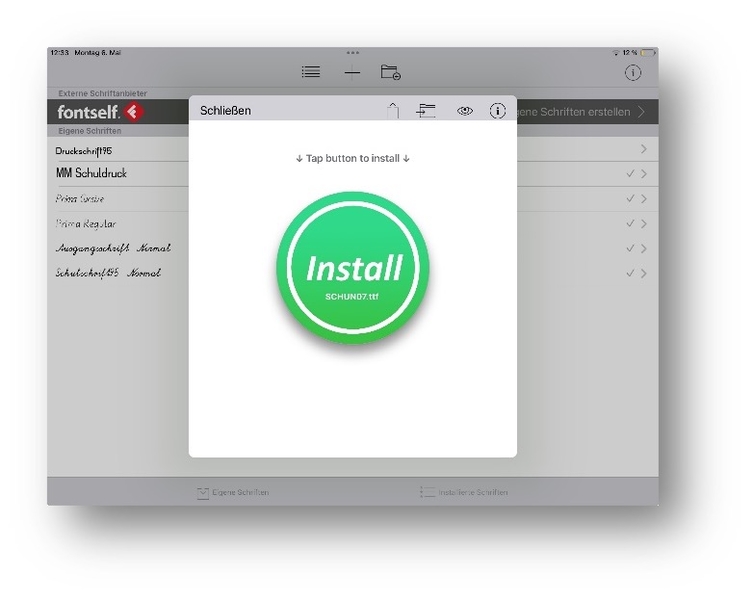Tap the plus add icon in top toolbar
This screenshot has width=753, height=600.
pos(351,72)
